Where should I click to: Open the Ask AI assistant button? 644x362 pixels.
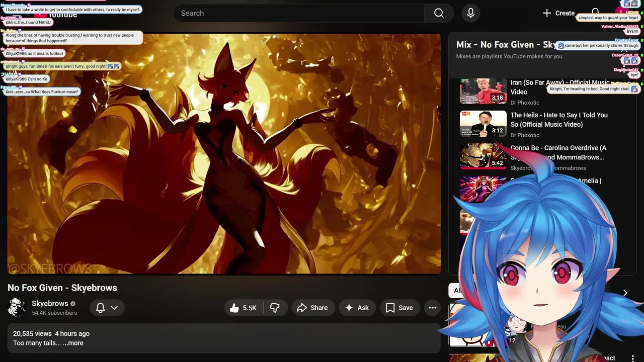tap(357, 308)
